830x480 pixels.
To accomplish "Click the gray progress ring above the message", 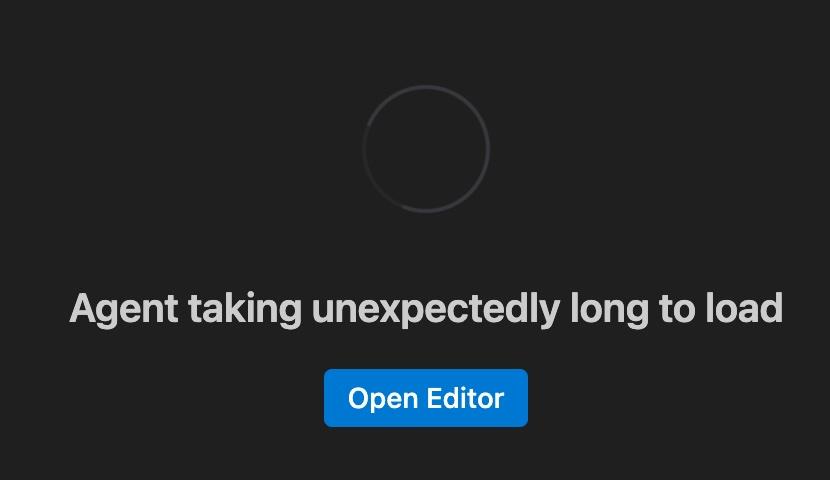I will pos(426,149).
